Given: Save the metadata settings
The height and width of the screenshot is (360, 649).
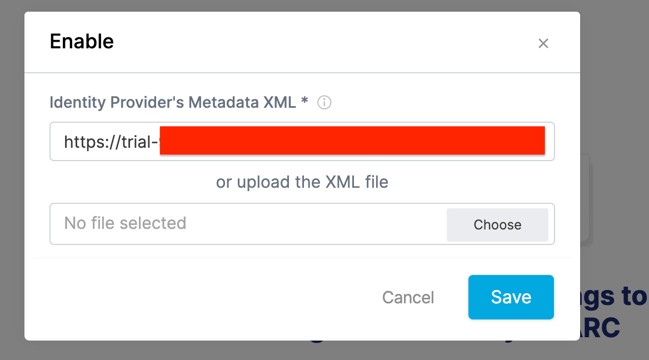Looking at the screenshot, I should (511, 297).
